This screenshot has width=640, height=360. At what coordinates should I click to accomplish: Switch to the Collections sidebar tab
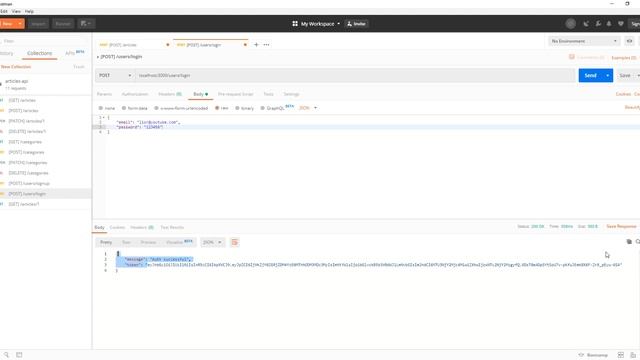(40, 53)
